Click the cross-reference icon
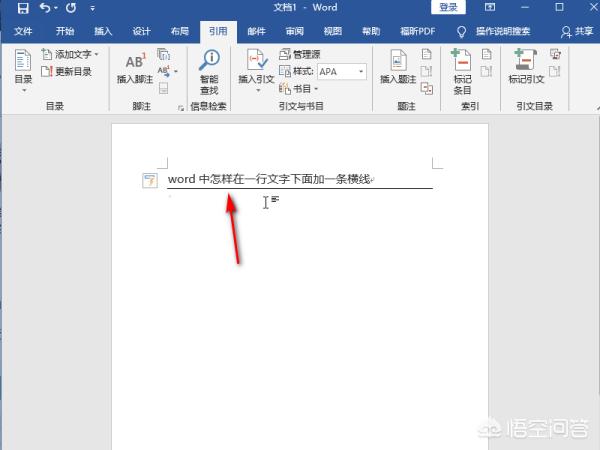Screen dimensions: 600x450 [x=427, y=88]
